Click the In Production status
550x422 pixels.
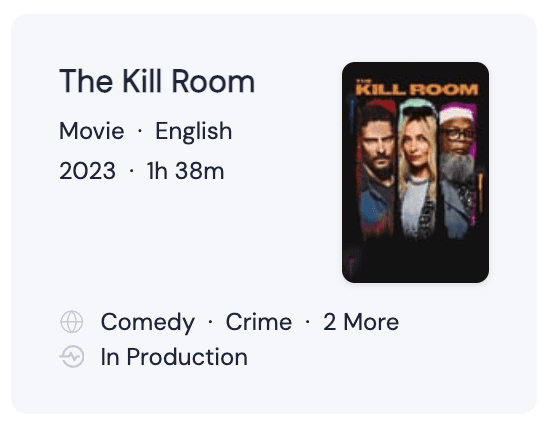click(x=174, y=357)
